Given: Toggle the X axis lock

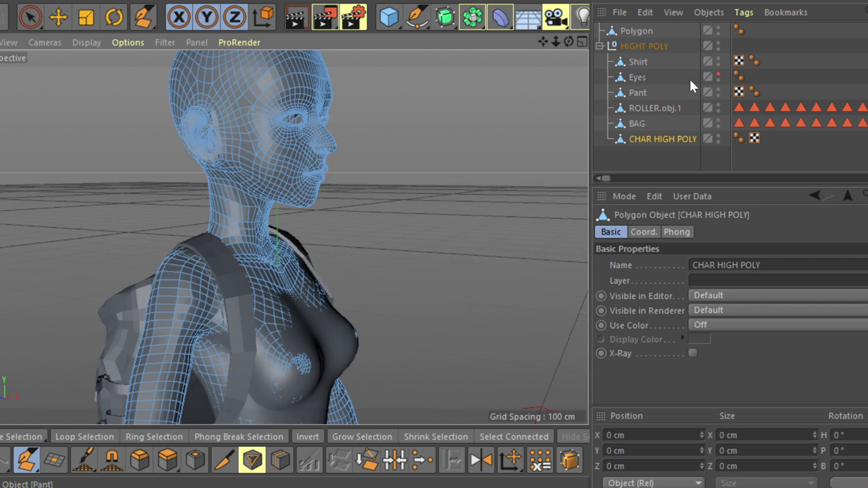Looking at the screenshot, I should pyautogui.click(x=179, y=17).
